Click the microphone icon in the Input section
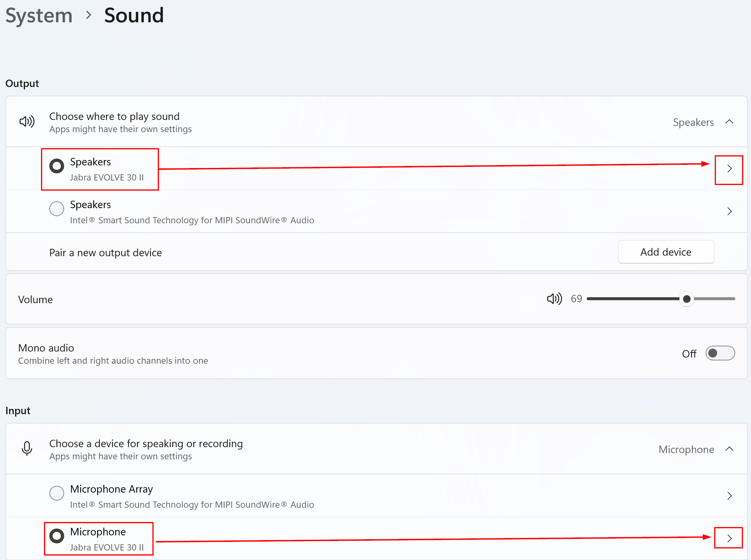The height and width of the screenshot is (560, 751). (27, 448)
